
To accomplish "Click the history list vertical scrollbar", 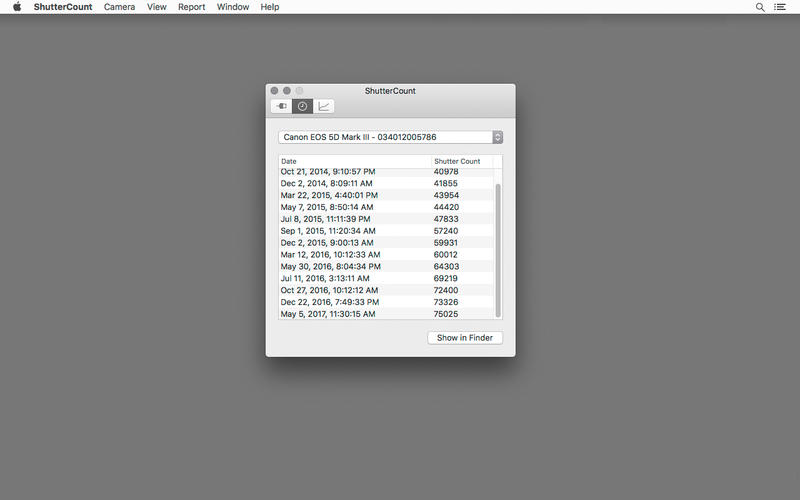I will point(498,245).
